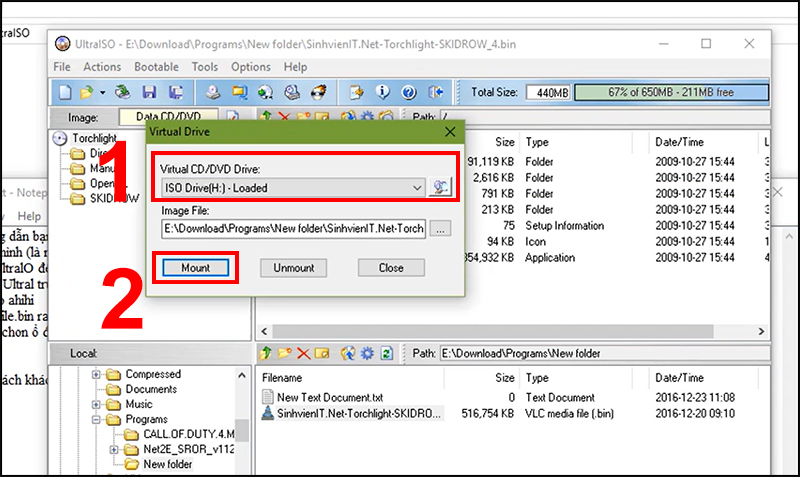Collapse the Programs folder node
The height and width of the screenshot is (477, 800).
(96, 420)
